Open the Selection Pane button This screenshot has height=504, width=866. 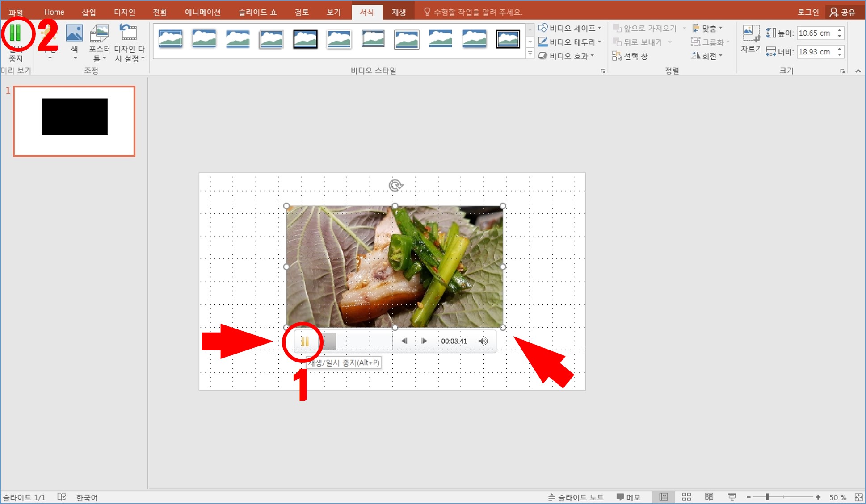point(631,56)
